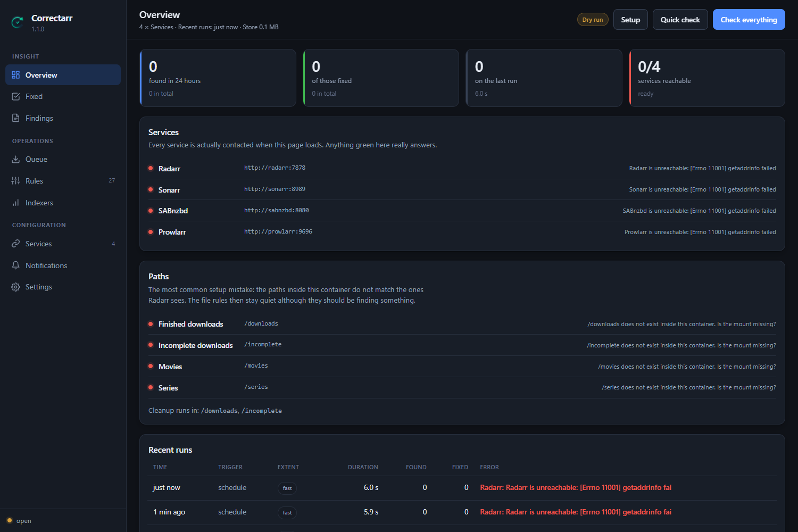Click the just now run time

pyautogui.click(x=167, y=487)
